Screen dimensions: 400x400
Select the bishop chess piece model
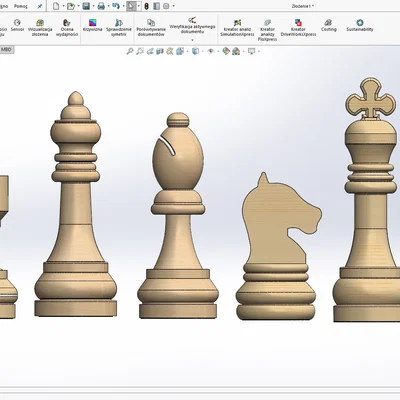pos(178,216)
